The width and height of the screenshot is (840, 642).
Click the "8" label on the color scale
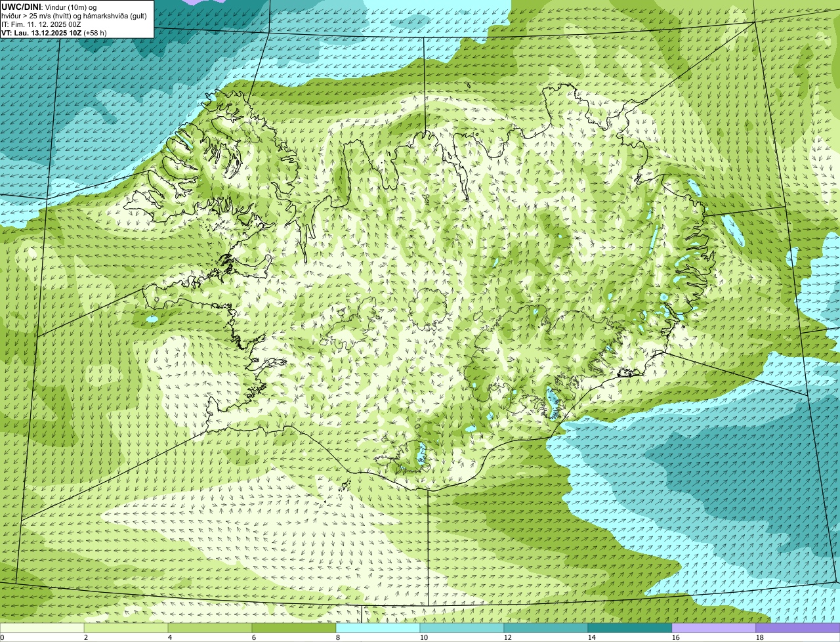click(x=338, y=637)
